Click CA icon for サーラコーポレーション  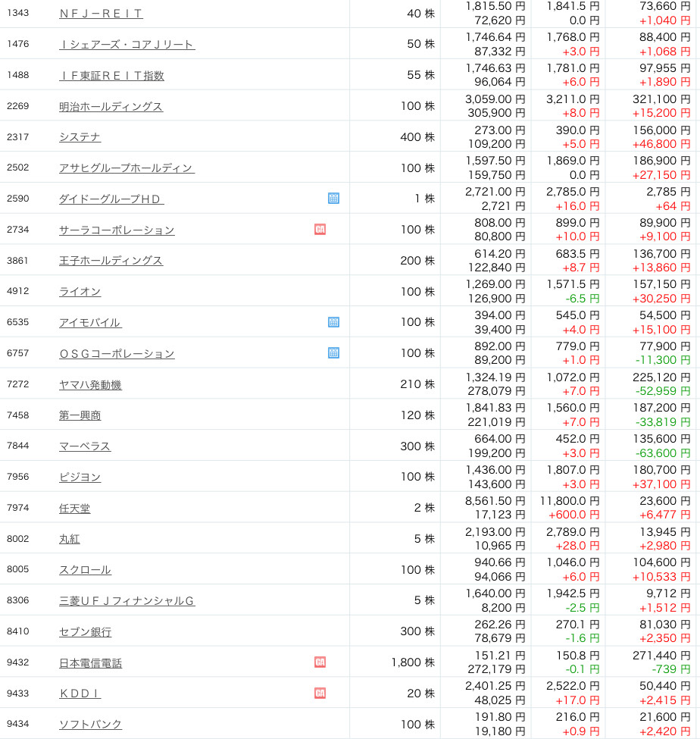[320, 229]
